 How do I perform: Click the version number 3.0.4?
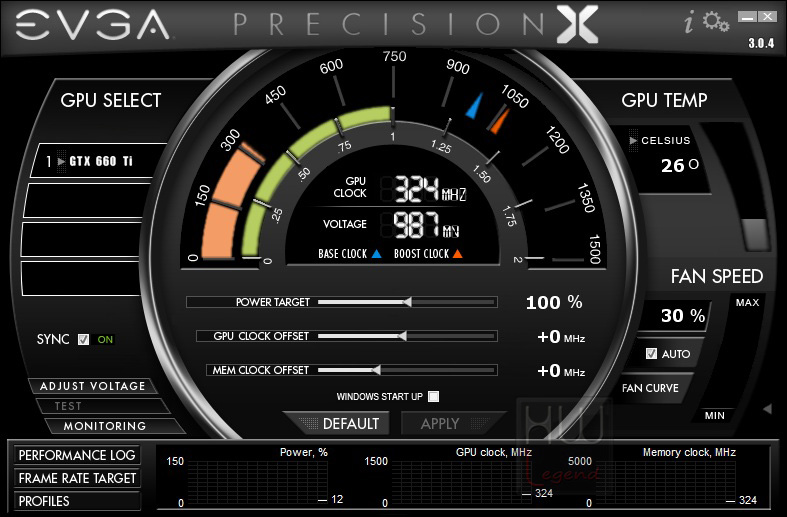pyautogui.click(x=761, y=43)
